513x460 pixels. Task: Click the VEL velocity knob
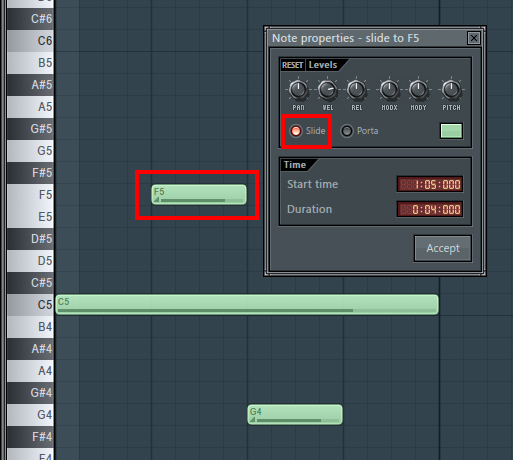pos(327,90)
